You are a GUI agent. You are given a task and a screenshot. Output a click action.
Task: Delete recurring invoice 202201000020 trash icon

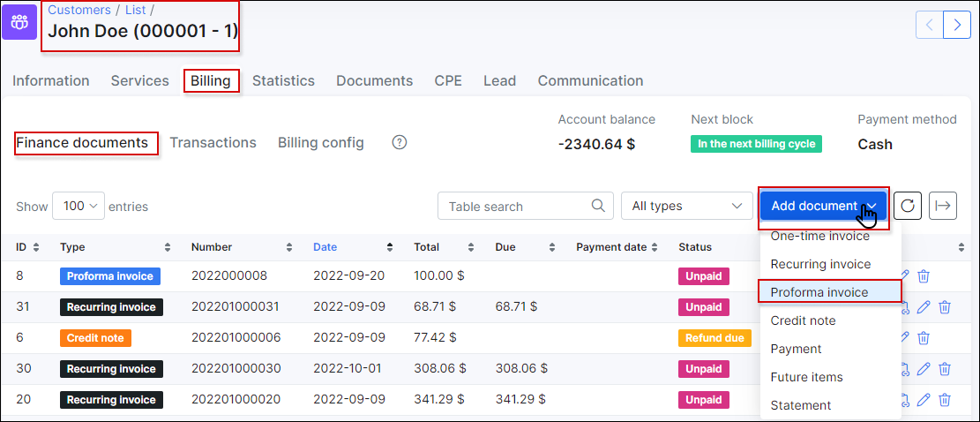945,400
